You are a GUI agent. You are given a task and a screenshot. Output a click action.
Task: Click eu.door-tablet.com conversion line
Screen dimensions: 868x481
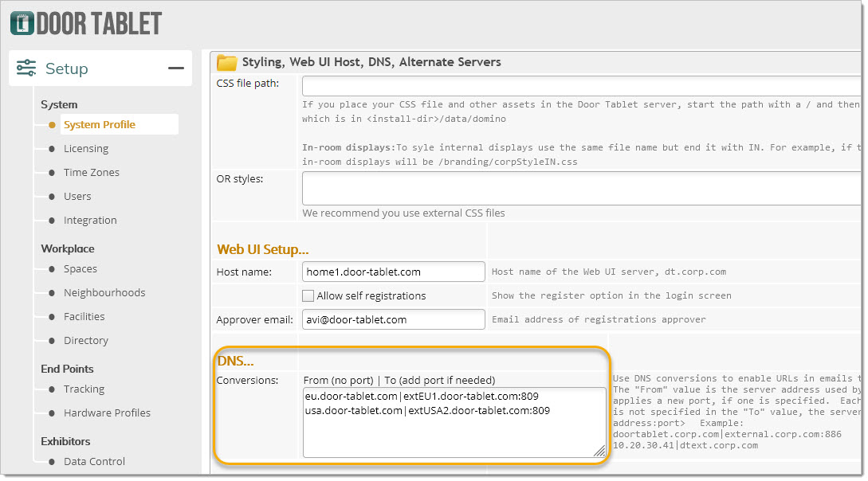tap(422, 396)
